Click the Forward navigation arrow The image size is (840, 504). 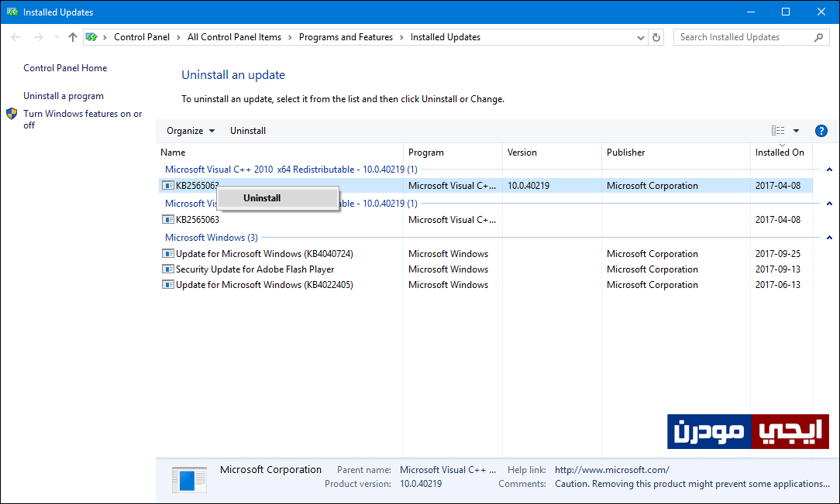tap(38, 37)
